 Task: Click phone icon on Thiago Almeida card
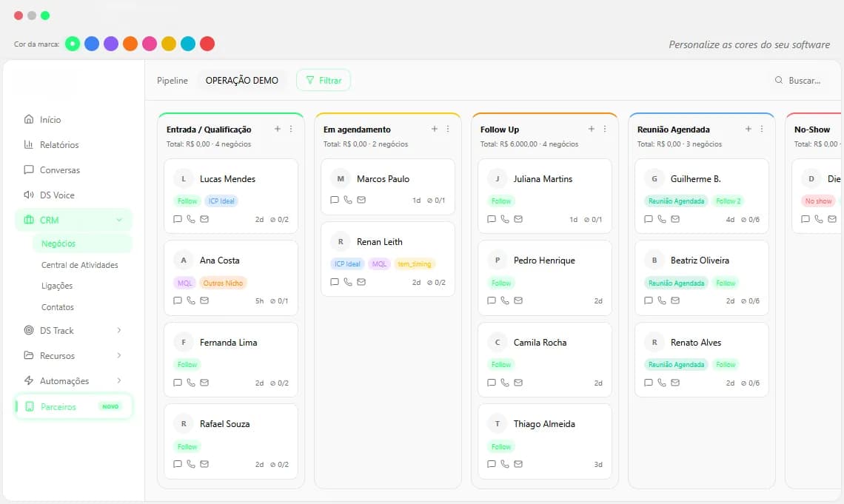point(505,463)
